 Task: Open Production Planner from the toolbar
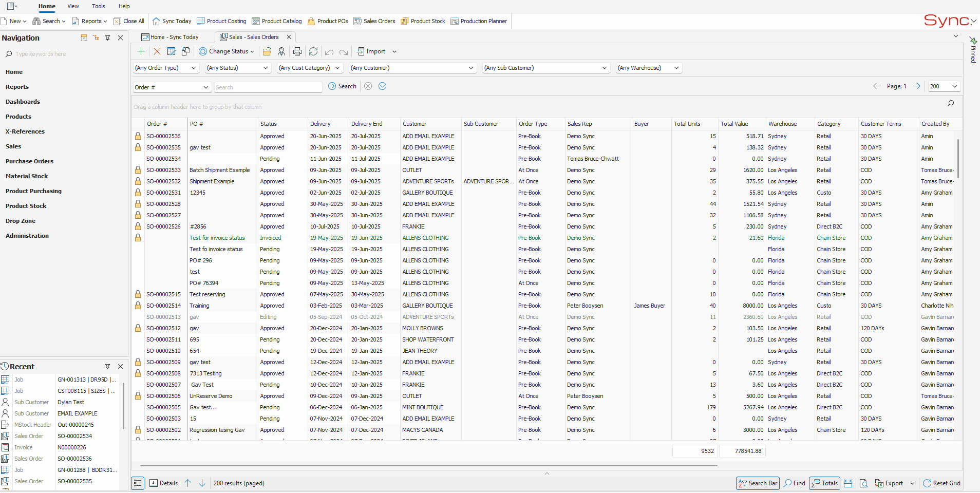(x=479, y=21)
